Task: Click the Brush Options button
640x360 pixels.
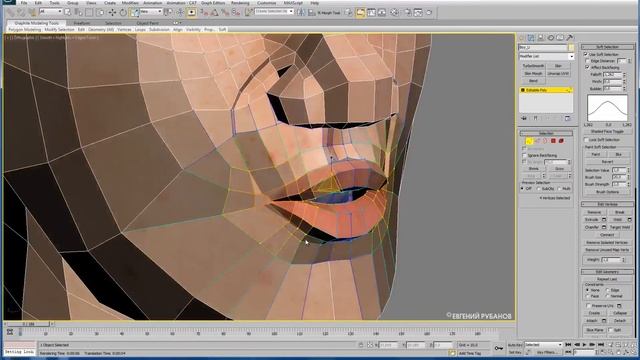Action: pyautogui.click(x=607, y=192)
